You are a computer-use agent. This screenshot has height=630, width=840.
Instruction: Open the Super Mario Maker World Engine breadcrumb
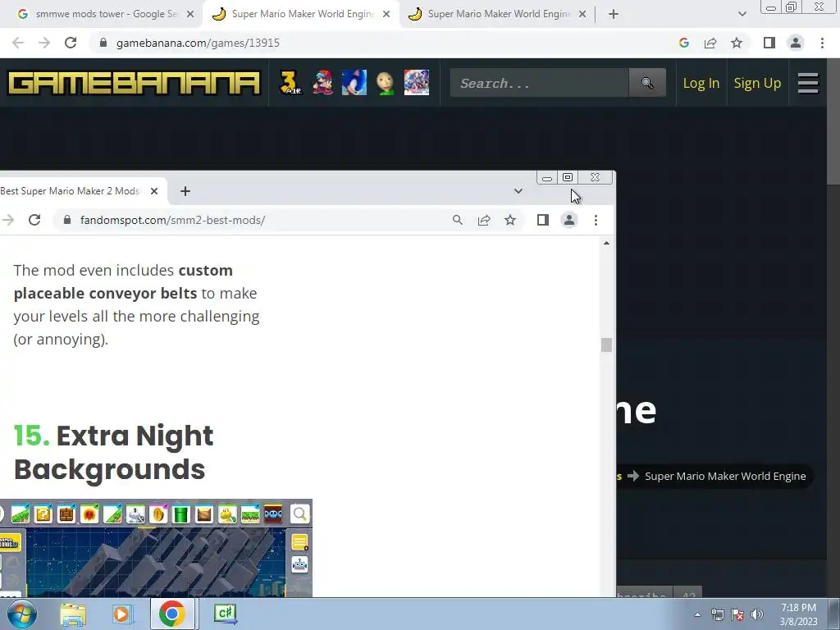pos(725,477)
